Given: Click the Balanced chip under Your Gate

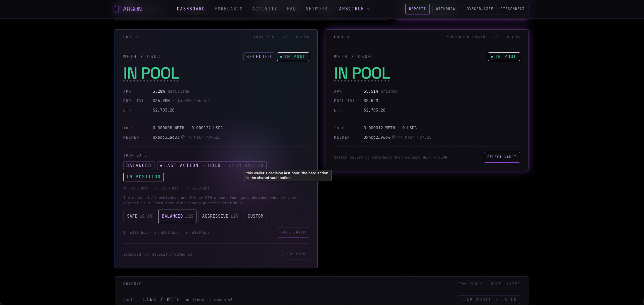Looking at the screenshot, I should (139, 166).
